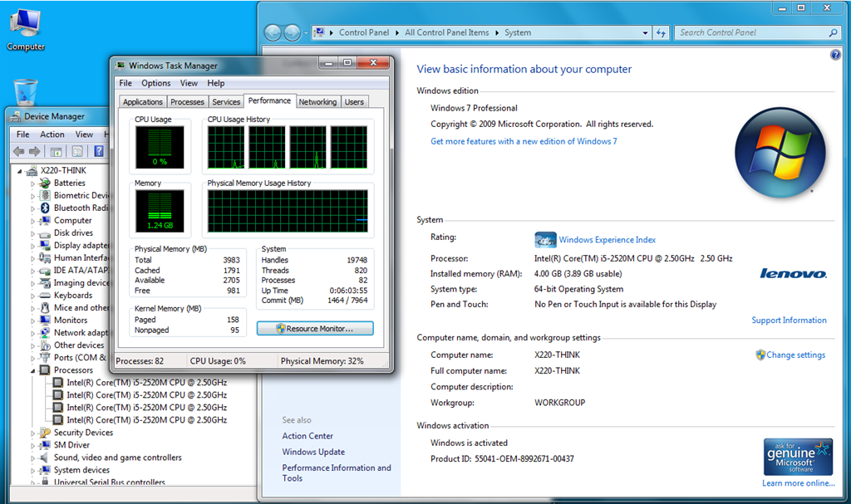Image resolution: width=851 pixels, height=504 pixels.
Task: Open Action Center from See also
Action: (307, 436)
